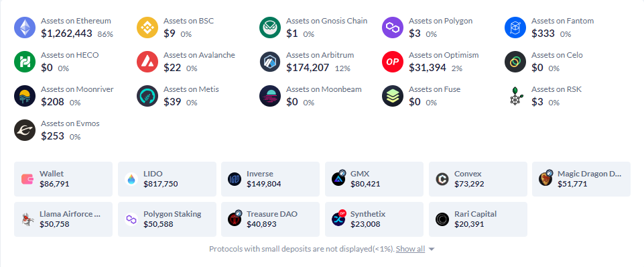Open the Convex $73,292 card
The width and height of the screenshot is (644, 267).
[478, 179]
